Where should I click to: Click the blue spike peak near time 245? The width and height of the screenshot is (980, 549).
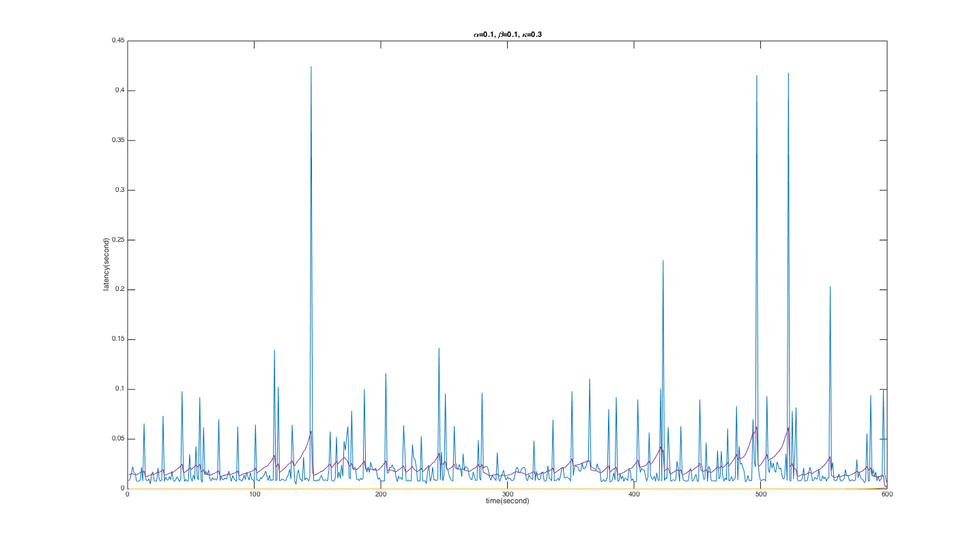(x=439, y=349)
